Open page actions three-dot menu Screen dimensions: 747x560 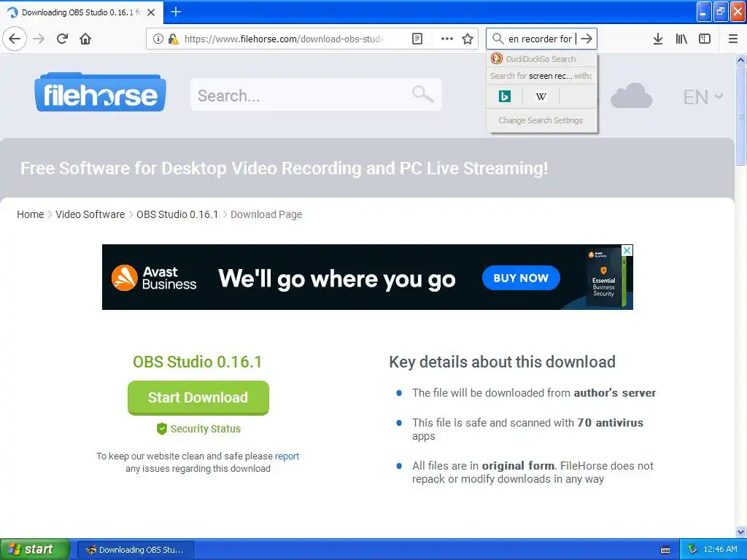[x=447, y=39]
